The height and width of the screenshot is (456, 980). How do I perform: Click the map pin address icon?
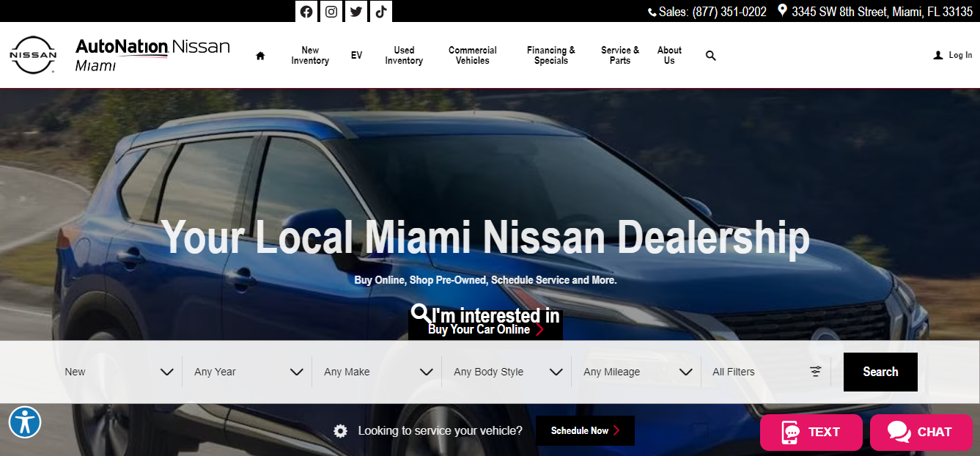click(782, 11)
